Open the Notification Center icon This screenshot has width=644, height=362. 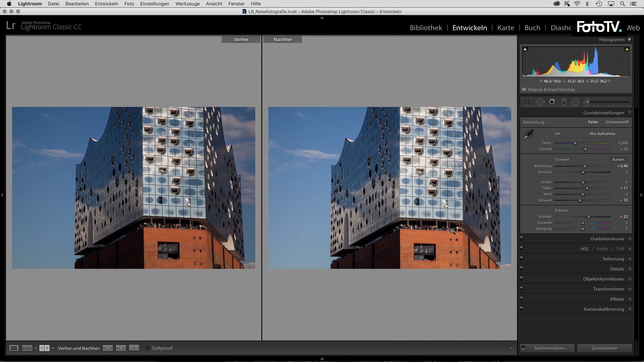633,4
